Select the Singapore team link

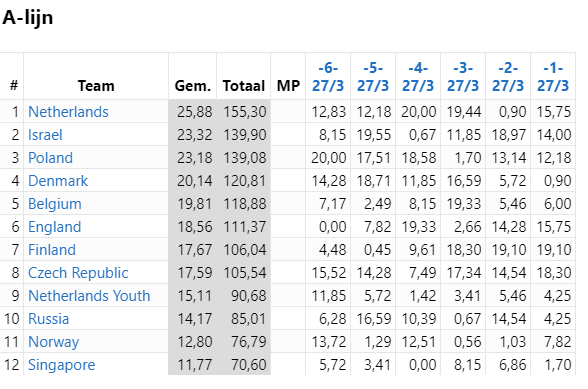click(62, 365)
